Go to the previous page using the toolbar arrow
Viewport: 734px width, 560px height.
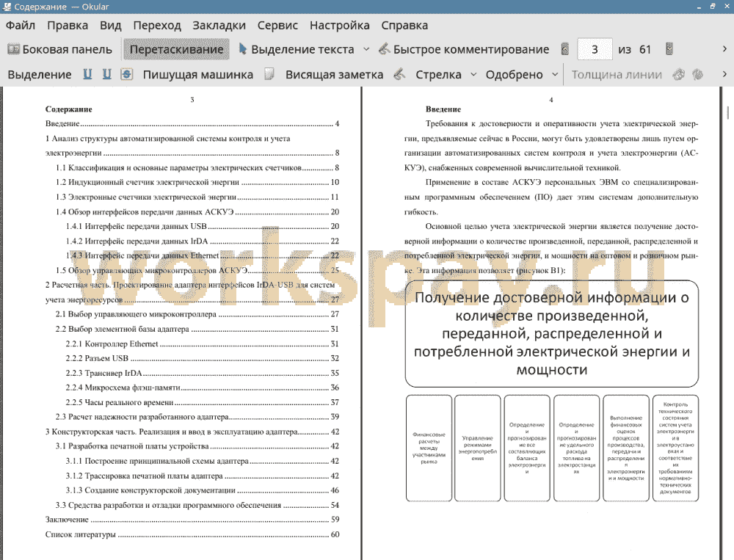(565, 49)
